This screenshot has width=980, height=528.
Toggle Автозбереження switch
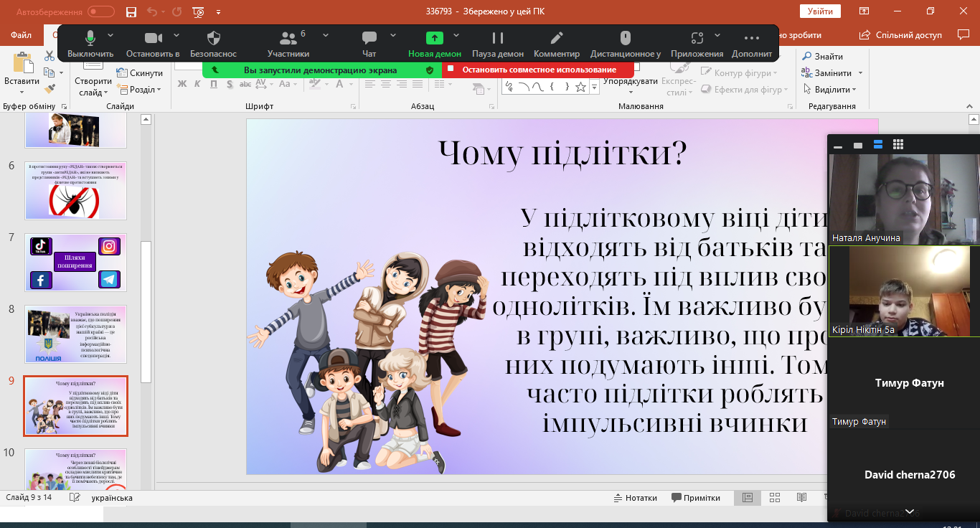click(x=101, y=11)
